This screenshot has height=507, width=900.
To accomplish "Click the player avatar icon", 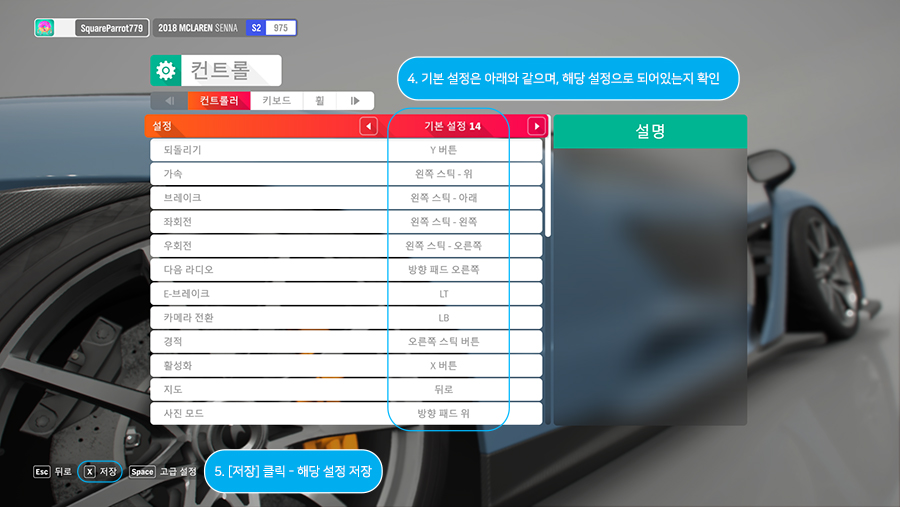I will tap(45, 28).
